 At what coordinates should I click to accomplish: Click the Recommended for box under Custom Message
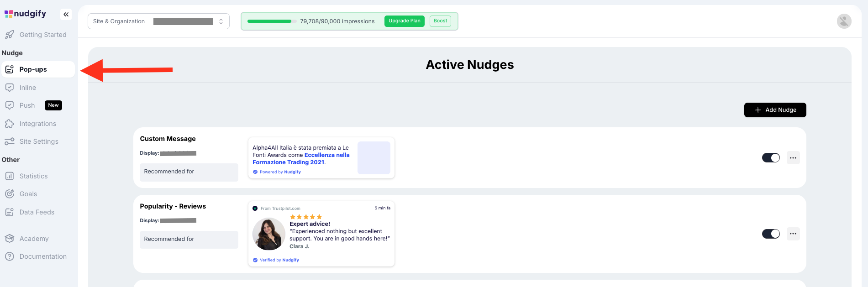(x=189, y=172)
